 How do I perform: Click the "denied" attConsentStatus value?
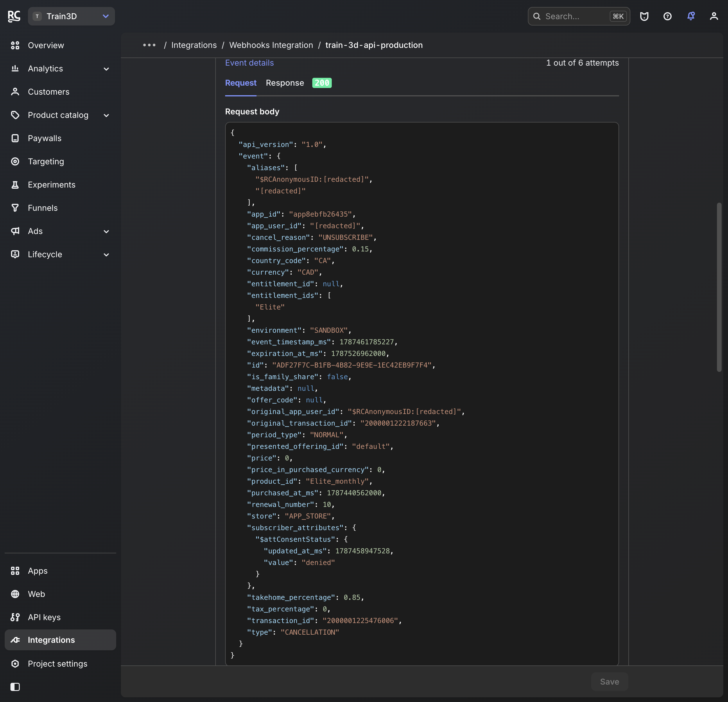coord(318,562)
